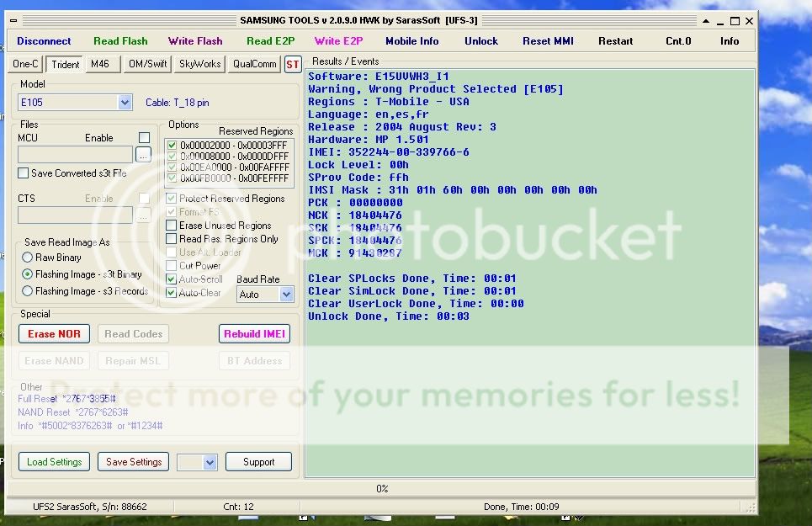Viewport: 812px width, 526px height.
Task: Click the Unlock Done result line
Action: [389, 316]
